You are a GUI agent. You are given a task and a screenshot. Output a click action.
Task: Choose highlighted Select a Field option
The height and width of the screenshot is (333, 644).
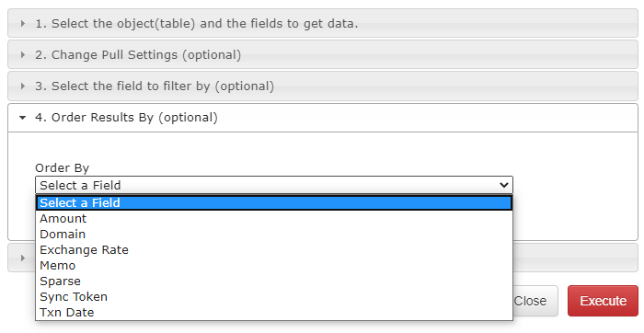(274, 203)
